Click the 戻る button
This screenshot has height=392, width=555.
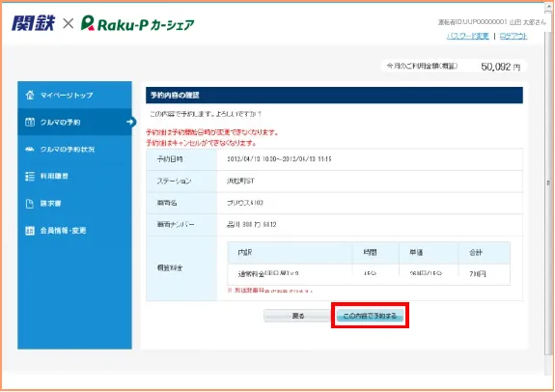tap(297, 316)
